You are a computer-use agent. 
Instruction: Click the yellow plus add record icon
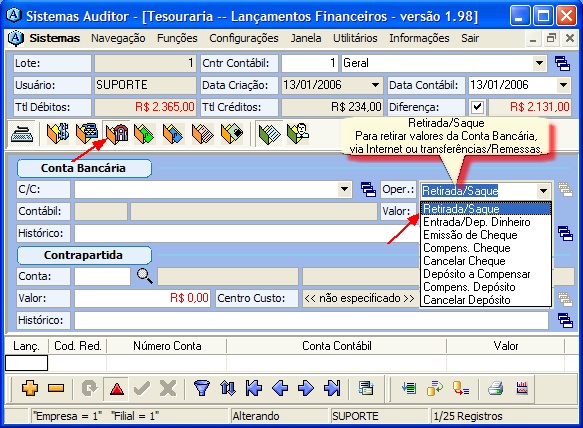point(30,389)
